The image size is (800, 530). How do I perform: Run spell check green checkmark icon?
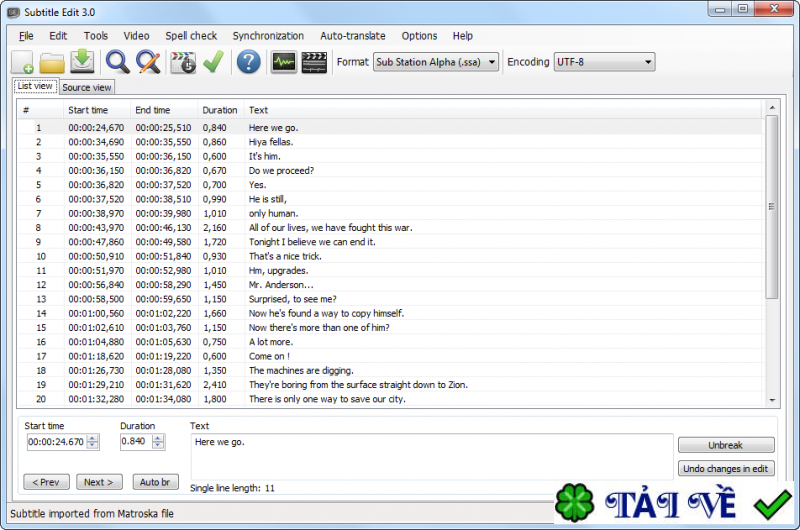(213, 62)
